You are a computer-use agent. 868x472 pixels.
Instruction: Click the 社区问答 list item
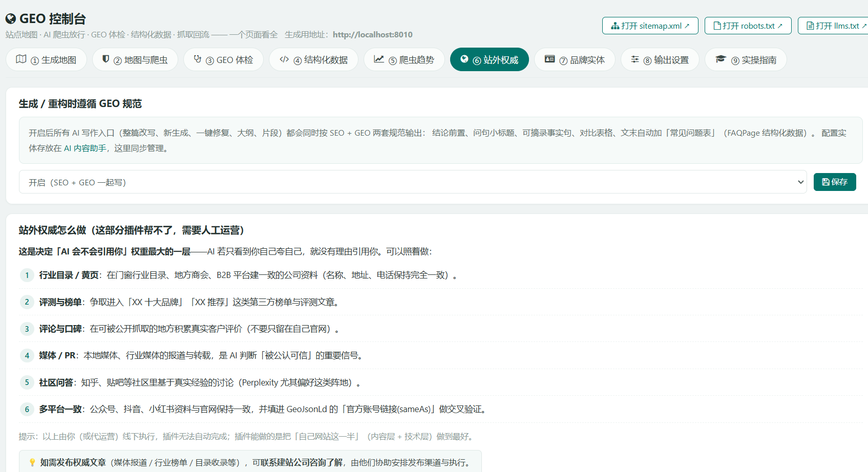tap(441, 382)
